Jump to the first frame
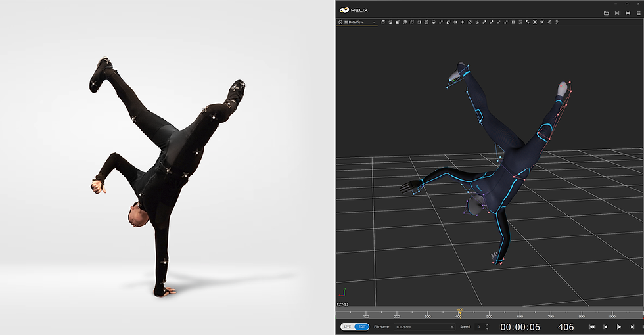Image resolution: width=644 pixels, height=335 pixels. [592, 327]
